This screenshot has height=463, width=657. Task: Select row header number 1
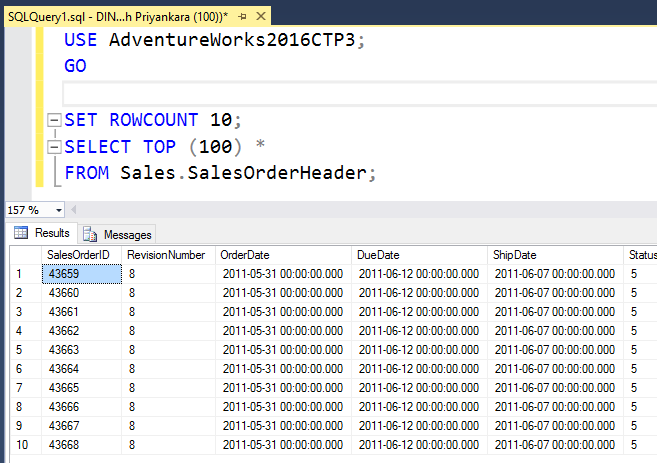click(26, 274)
